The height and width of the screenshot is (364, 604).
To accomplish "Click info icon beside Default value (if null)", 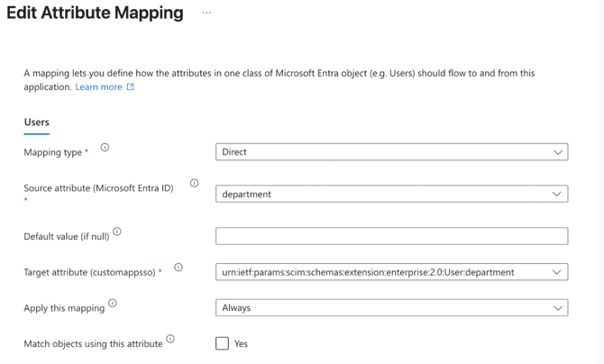I will pyautogui.click(x=116, y=232).
